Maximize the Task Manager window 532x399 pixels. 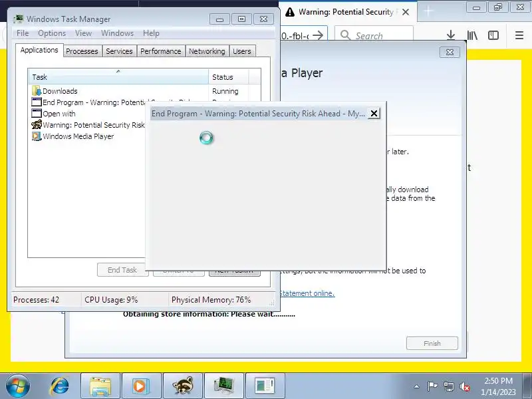pyautogui.click(x=241, y=19)
